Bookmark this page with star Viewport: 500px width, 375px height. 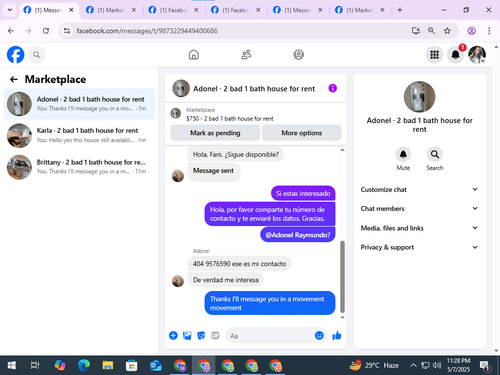coord(447,31)
